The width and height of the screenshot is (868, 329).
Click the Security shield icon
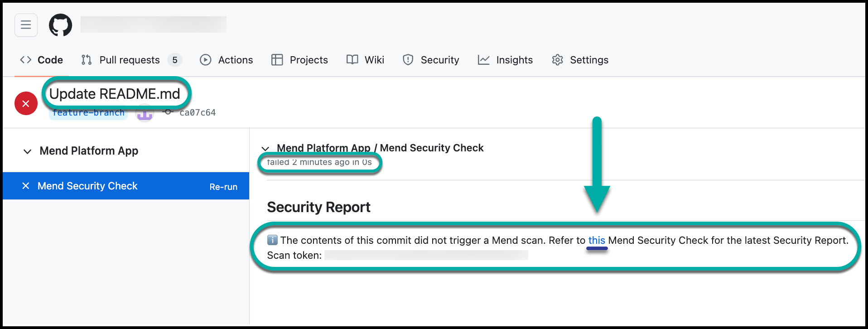point(408,60)
